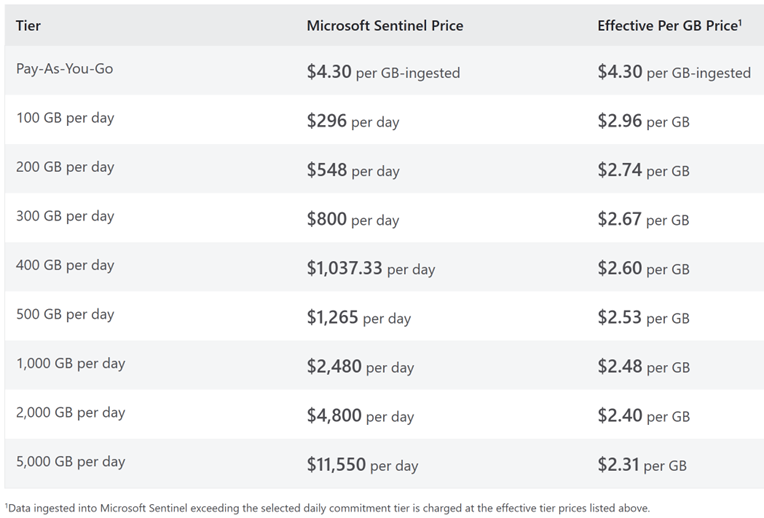This screenshot has height=518, width=764.
Task: Select the 200 GB per day tier
Action: coord(65,167)
